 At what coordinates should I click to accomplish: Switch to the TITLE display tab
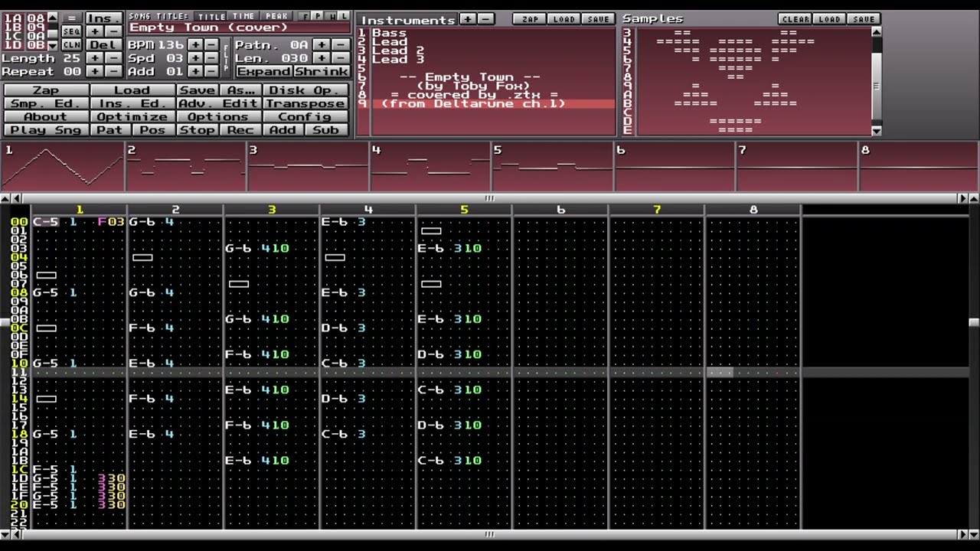tap(211, 16)
